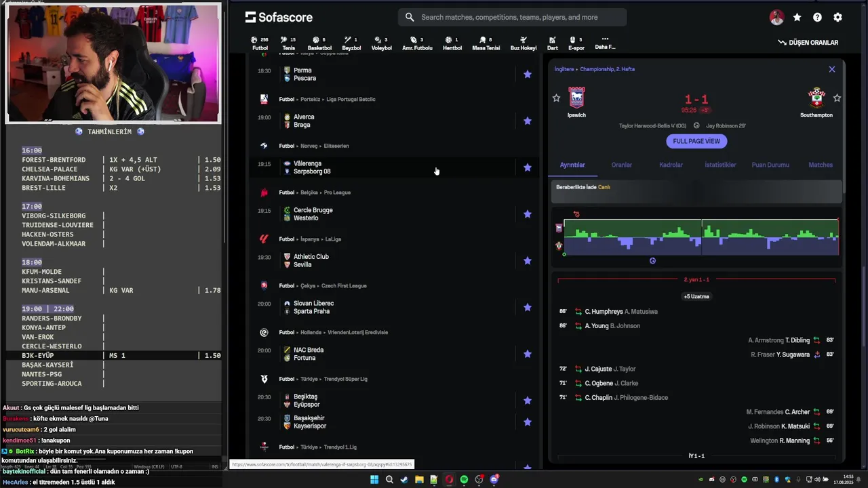Open the Czech First League header link
868x488 pixels.
344,286
